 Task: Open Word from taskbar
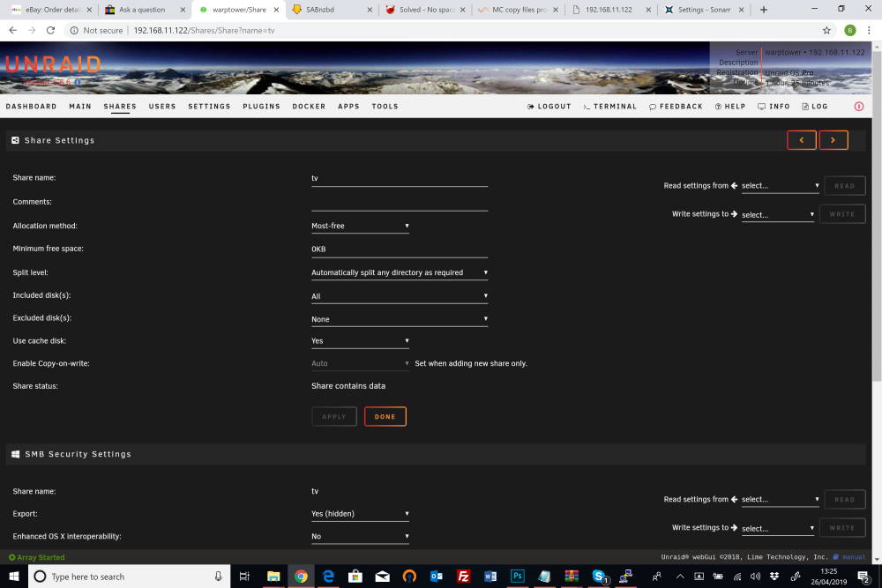click(x=490, y=577)
